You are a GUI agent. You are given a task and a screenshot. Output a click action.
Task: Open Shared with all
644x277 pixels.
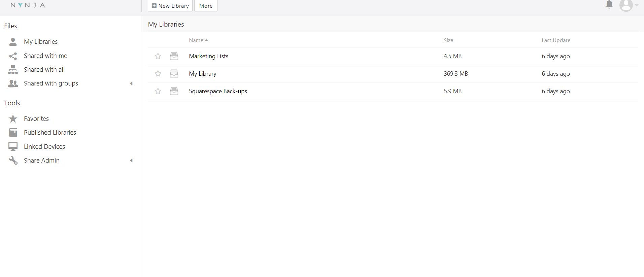44,69
